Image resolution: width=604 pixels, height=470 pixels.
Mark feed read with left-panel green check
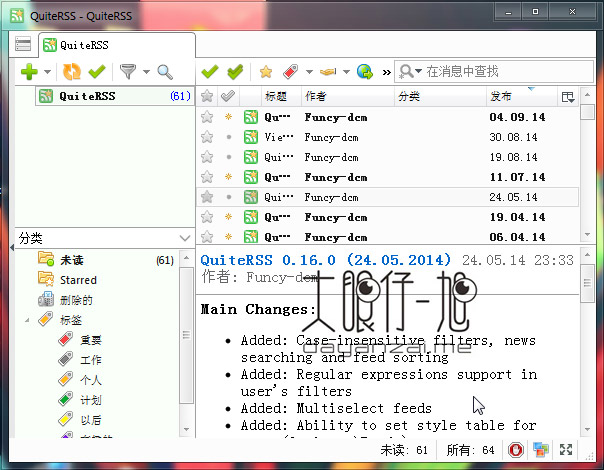[97, 72]
